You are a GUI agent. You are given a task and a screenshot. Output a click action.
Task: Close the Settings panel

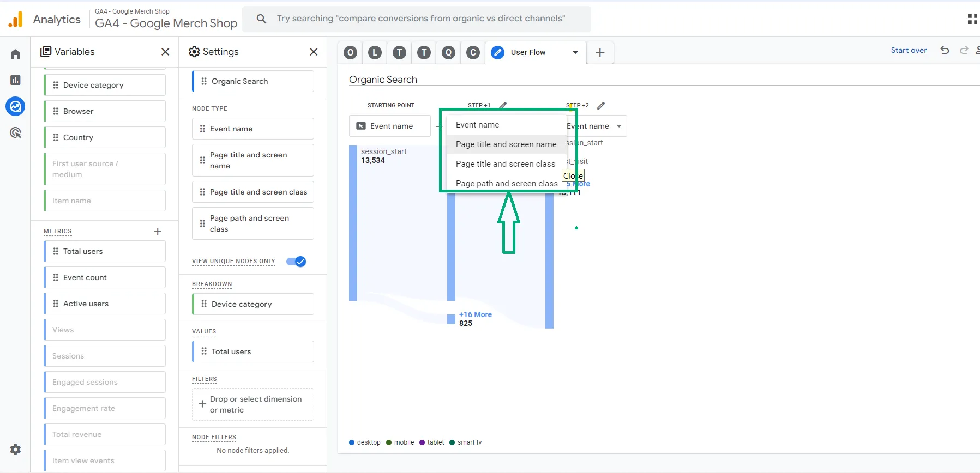314,52
